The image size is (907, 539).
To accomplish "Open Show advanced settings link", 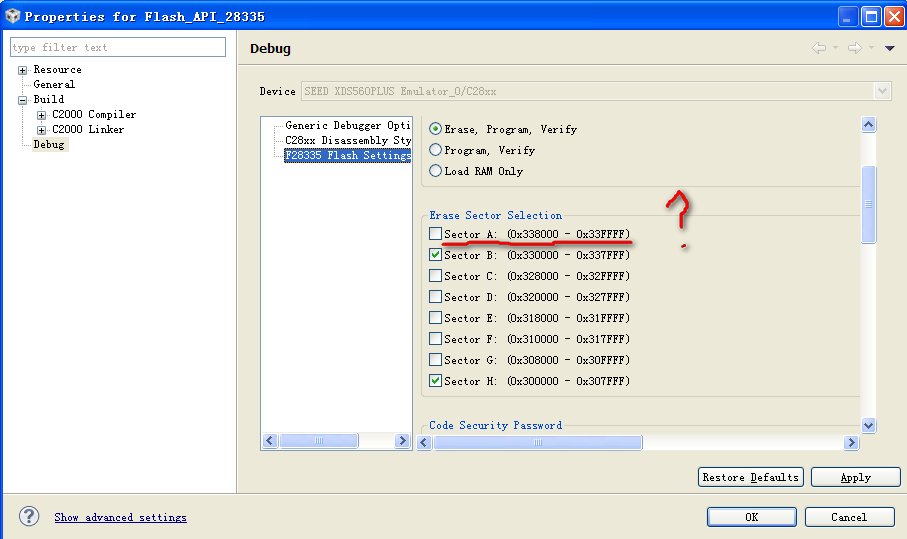I will [120, 518].
